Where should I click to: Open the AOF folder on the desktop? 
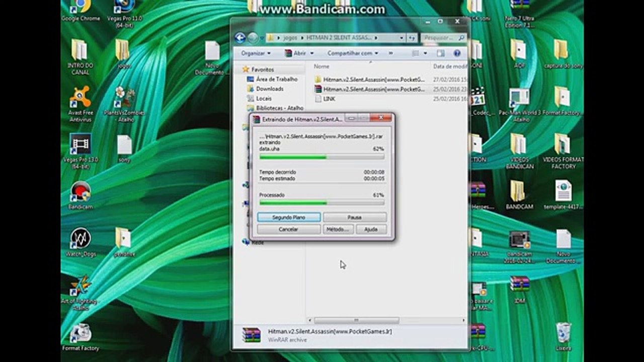[519, 54]
